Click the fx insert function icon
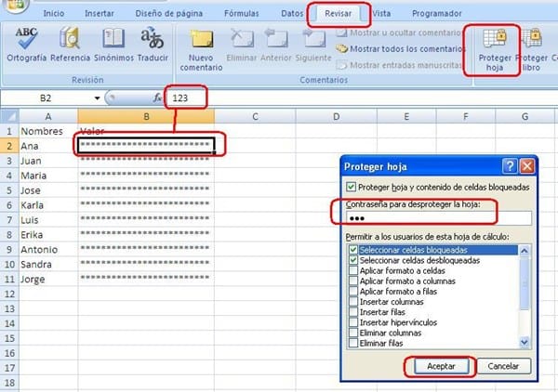 (157, 98)
